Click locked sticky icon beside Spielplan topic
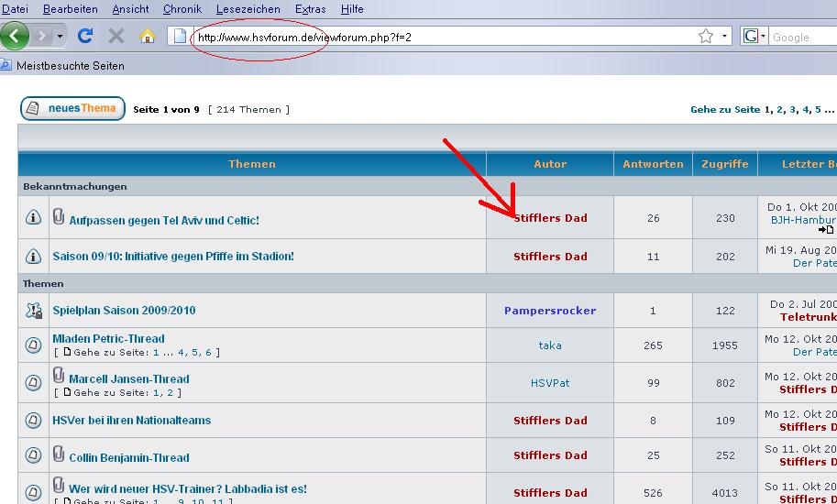 coord(33,311)
